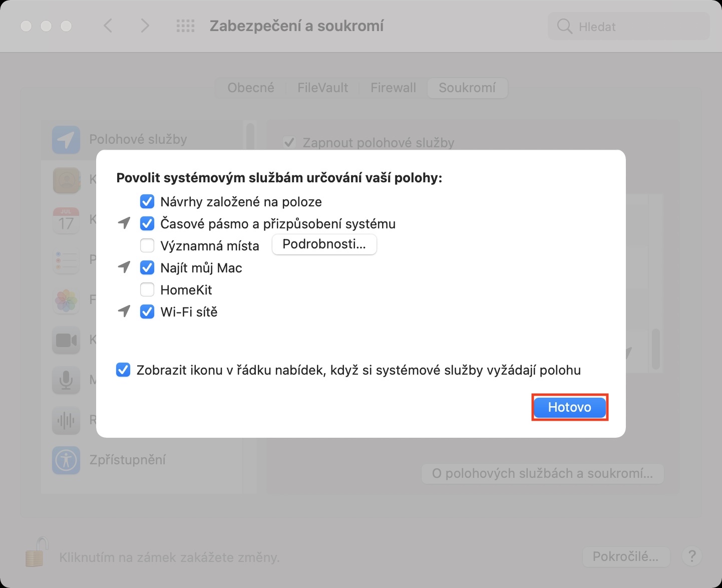Viewport: 722px width, 588px height.
Task: Open help with the question mark button
Action: [691, 556]
